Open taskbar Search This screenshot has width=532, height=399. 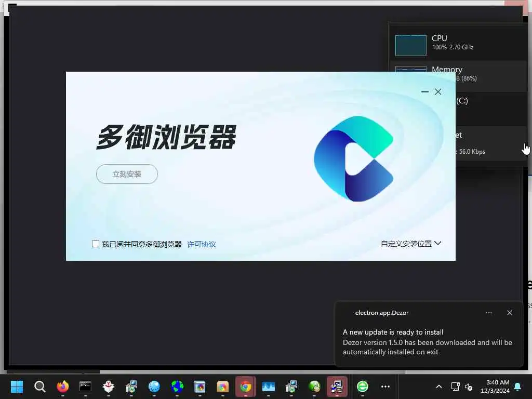click(39, 387)
